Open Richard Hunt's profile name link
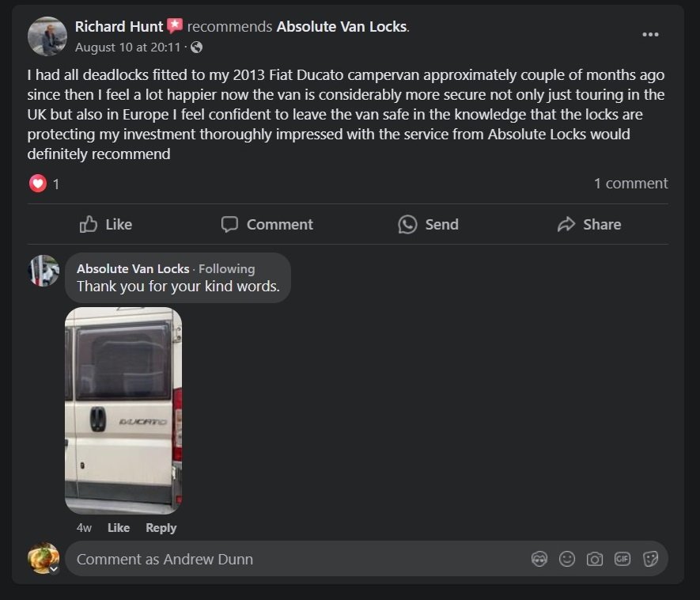This screenshot has height=600, width=700. tap(119, 27)
